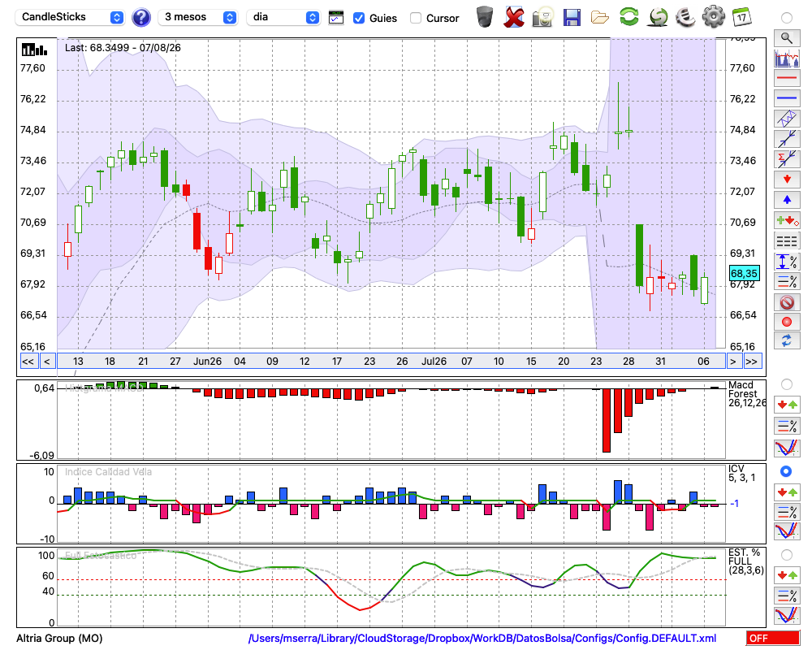812x650 pixels.
Task: Select the blue horizontal line drawing tool
Action: pyautogui.click(x=787, y=98)
